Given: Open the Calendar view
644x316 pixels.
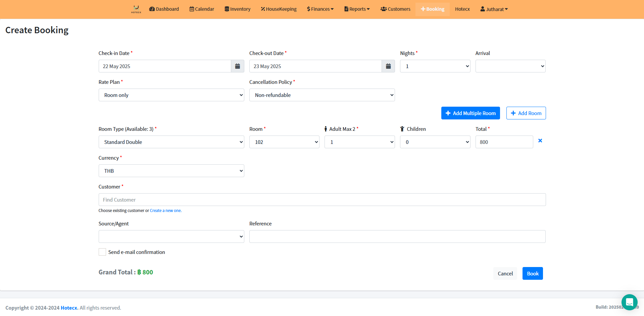Looking at the screenshot, I should 202,9.
